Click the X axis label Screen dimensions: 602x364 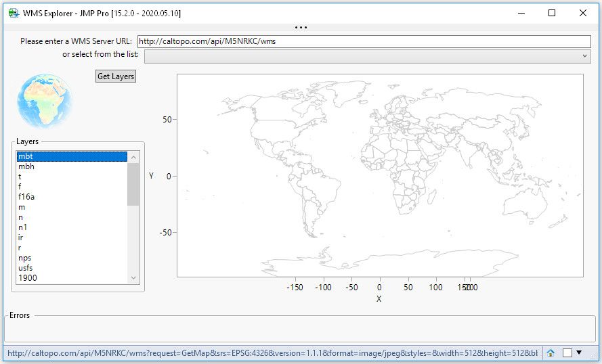(379, 299)
